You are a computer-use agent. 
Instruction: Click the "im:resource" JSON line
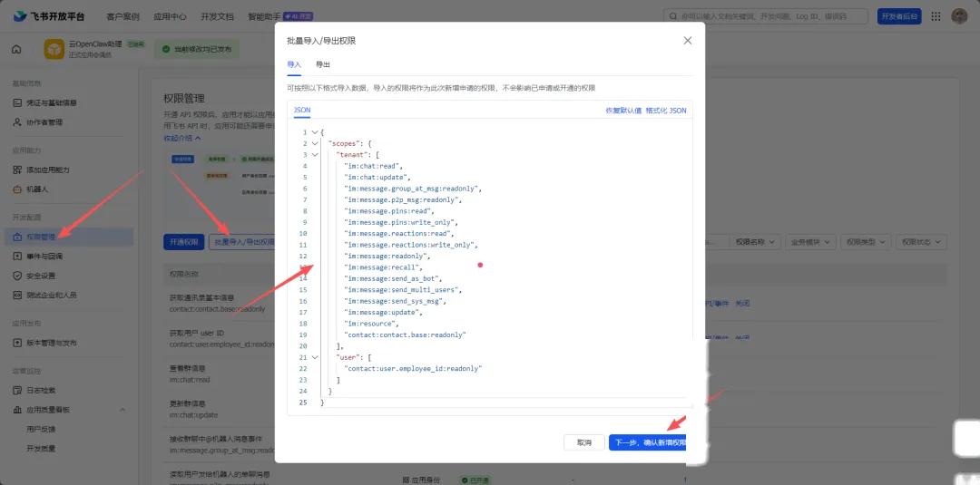[x=371, y=324]
